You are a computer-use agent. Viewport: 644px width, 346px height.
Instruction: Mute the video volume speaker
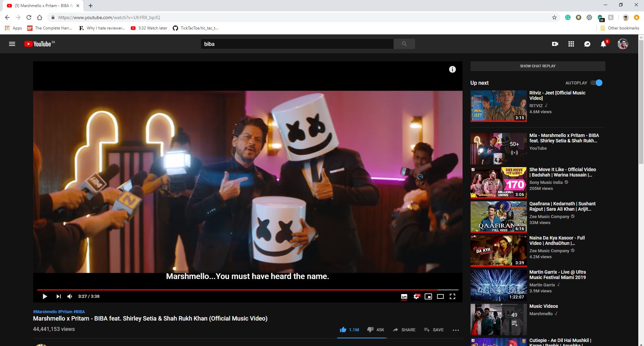pyautogui.click(x=70, y=296)
